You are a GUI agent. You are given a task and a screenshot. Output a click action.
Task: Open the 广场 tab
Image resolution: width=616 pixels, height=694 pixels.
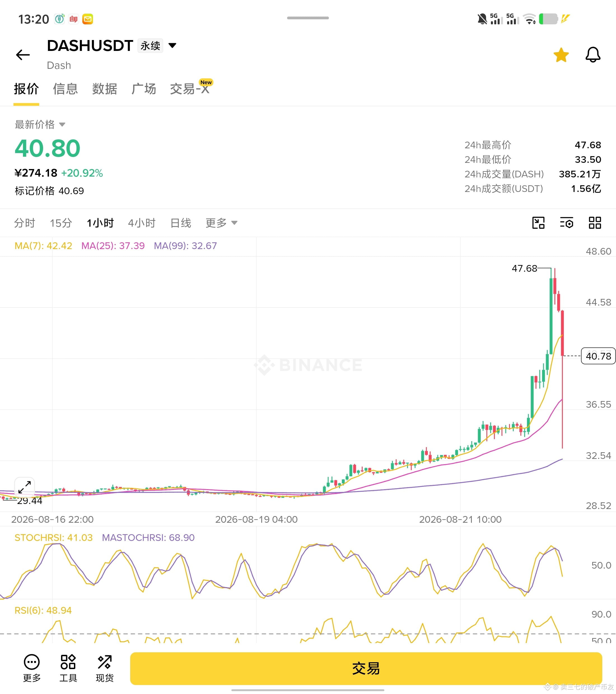coord(144,89)
